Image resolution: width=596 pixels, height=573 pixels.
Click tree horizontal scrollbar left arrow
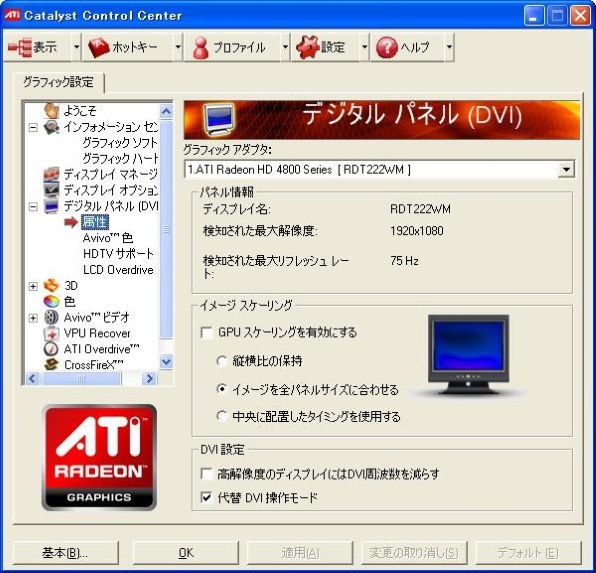pyautogui.click(x=33, y=378)
